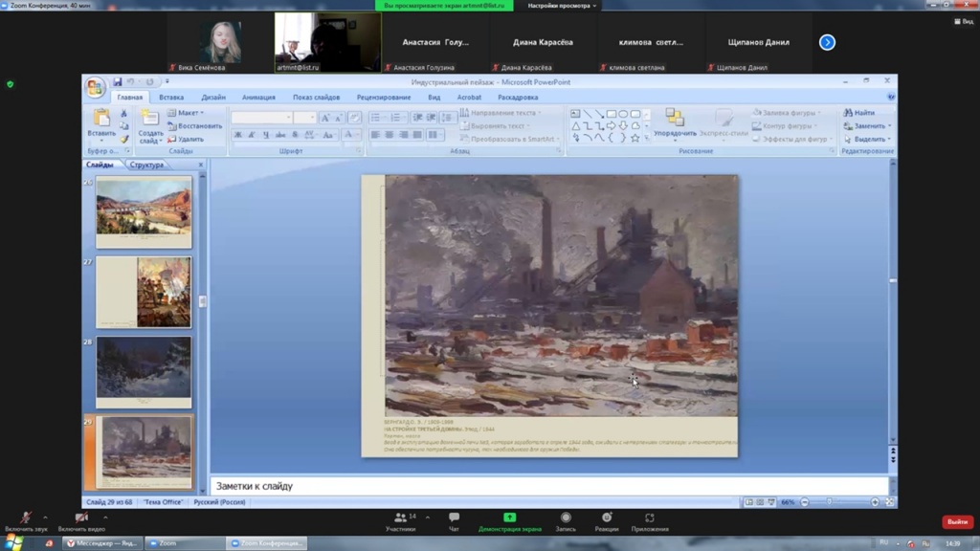Click the Office button in PowerPoint

click(x=95, y=88)
